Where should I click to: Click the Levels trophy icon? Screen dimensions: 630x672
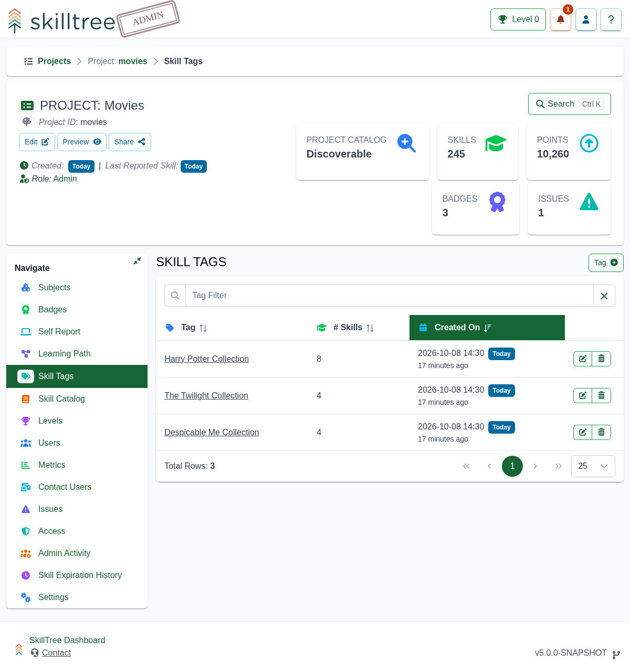pyautogui.click(x=26, y=421)
